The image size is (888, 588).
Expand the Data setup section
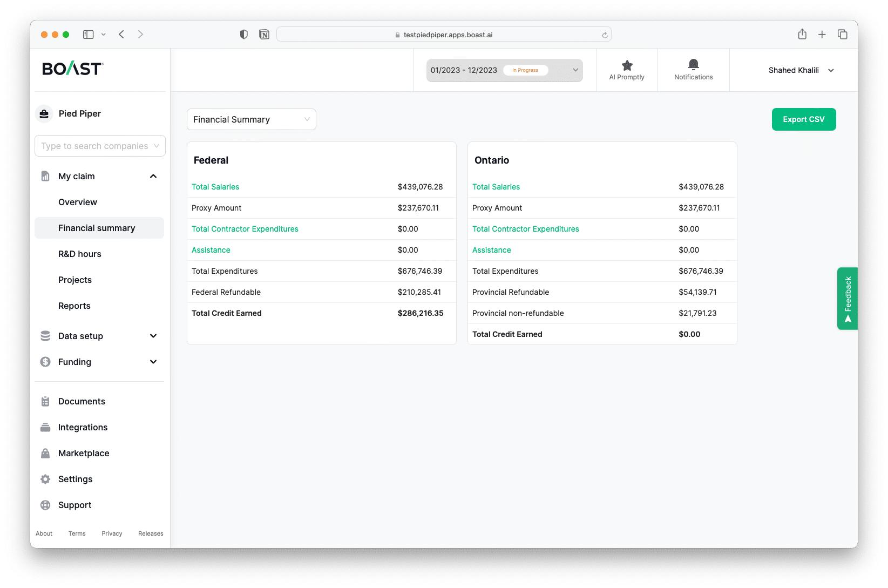coord(153,336)
